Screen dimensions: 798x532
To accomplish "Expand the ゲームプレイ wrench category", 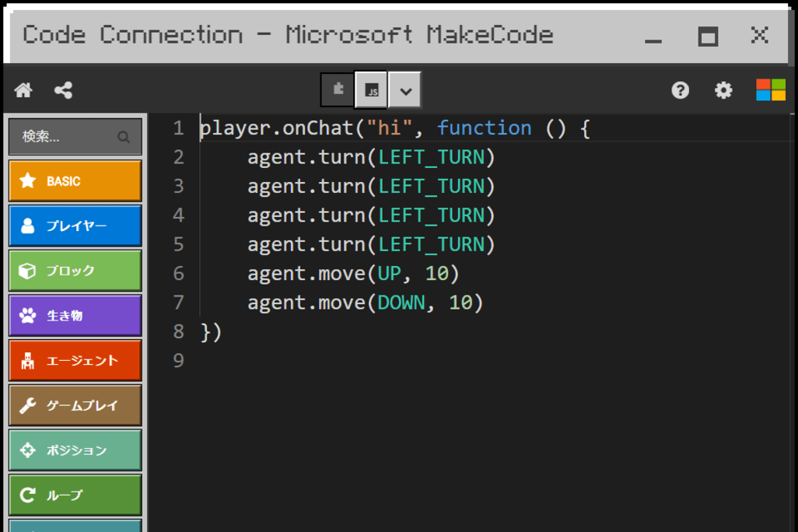I will [x=75, y=405].
